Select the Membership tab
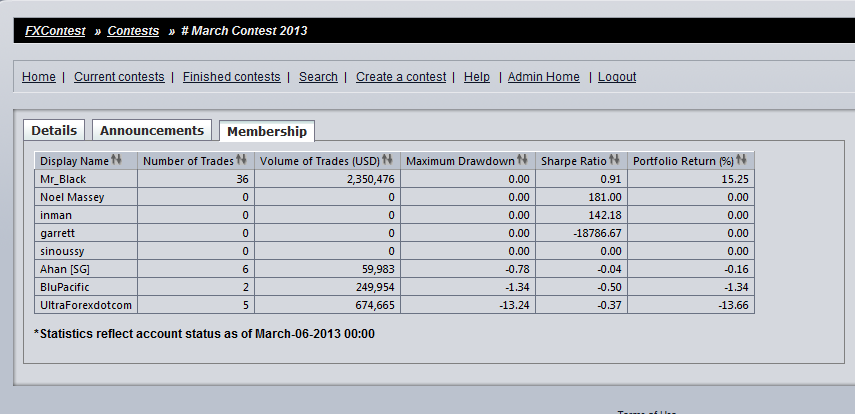The width and height of the screenshot is (855, 414). [x=267, y=131]
